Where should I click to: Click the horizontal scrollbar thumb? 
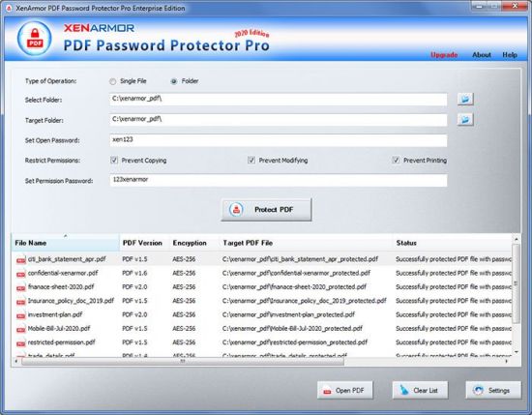(183, 362)
